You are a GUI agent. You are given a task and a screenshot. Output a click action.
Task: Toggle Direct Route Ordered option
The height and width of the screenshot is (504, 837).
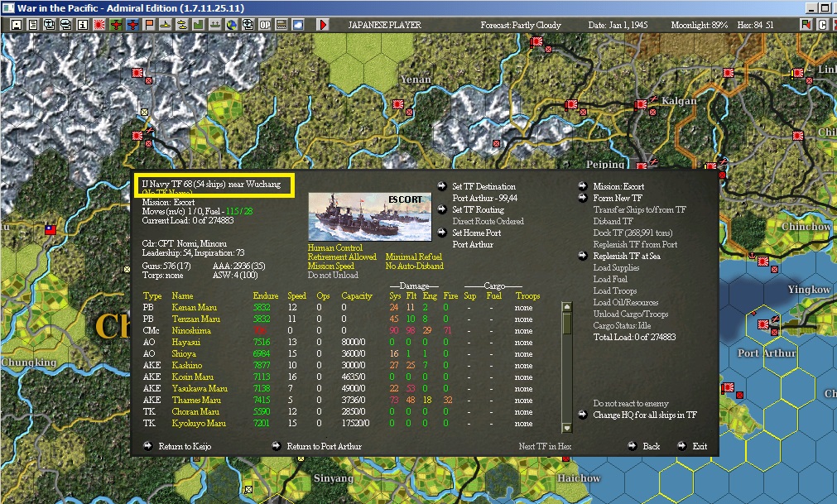[488, 221]
